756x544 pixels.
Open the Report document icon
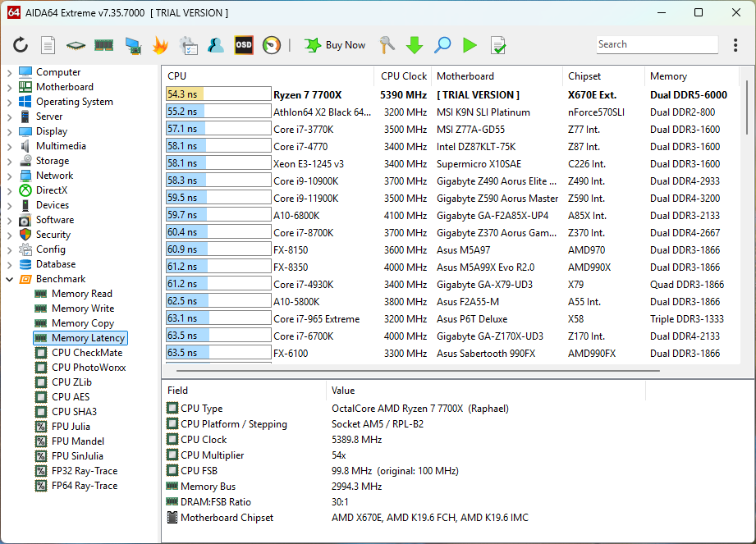48,45
